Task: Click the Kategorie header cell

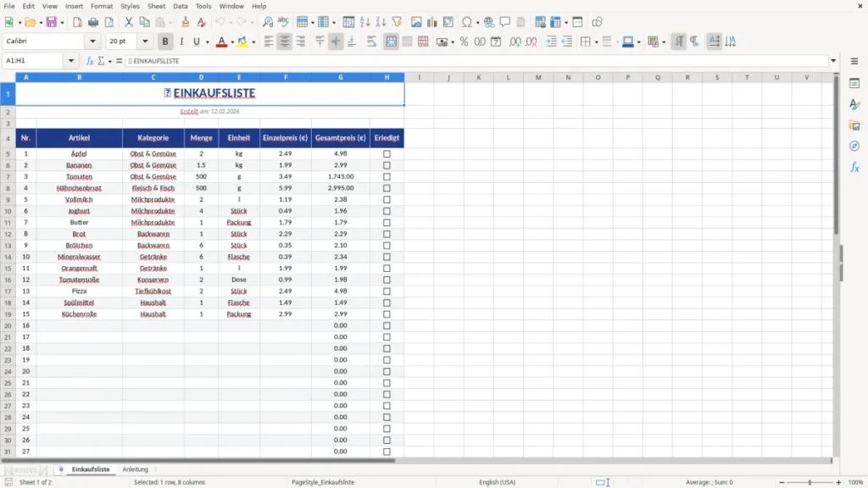Action: pos(153,138)
